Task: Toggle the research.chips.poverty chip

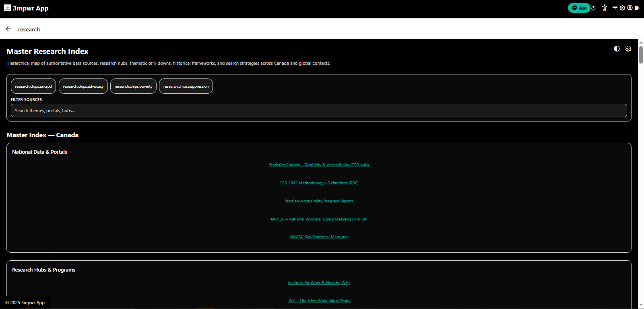Action: coord(133,86)
